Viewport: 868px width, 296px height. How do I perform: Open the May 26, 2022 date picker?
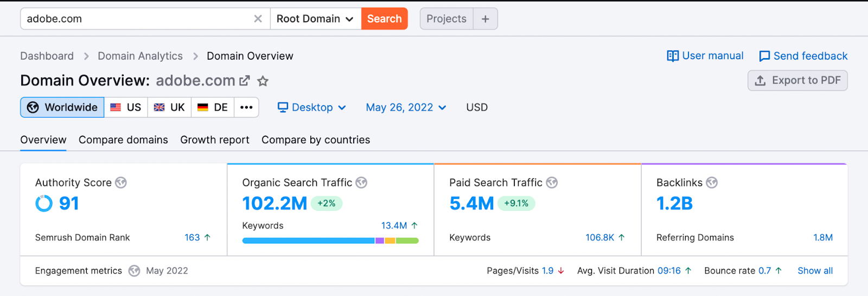click(x=406, y=107)
